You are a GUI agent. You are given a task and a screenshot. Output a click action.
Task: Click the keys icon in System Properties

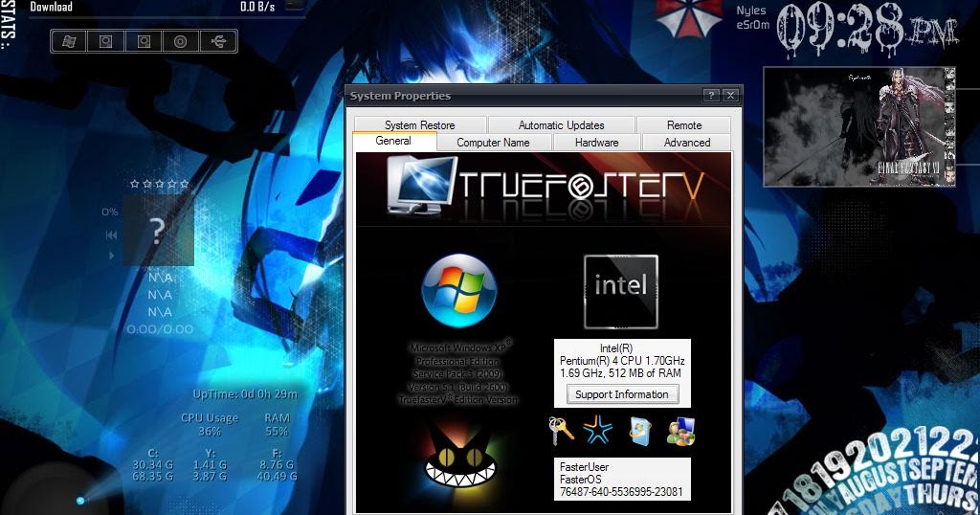561,431
